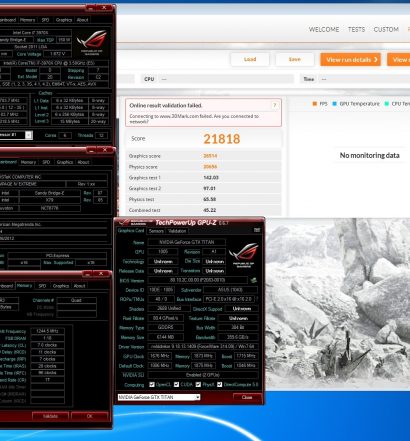The image size is (410, 441).
Task: Click the ROG logo in GPU-Z window
Action: click(x=245, y=255)
